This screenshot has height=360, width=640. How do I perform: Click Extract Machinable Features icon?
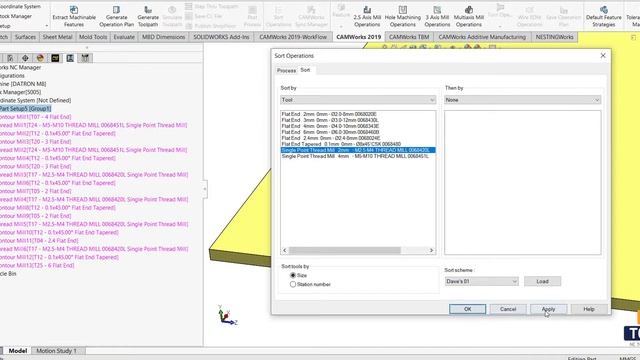tap(74, 9)
